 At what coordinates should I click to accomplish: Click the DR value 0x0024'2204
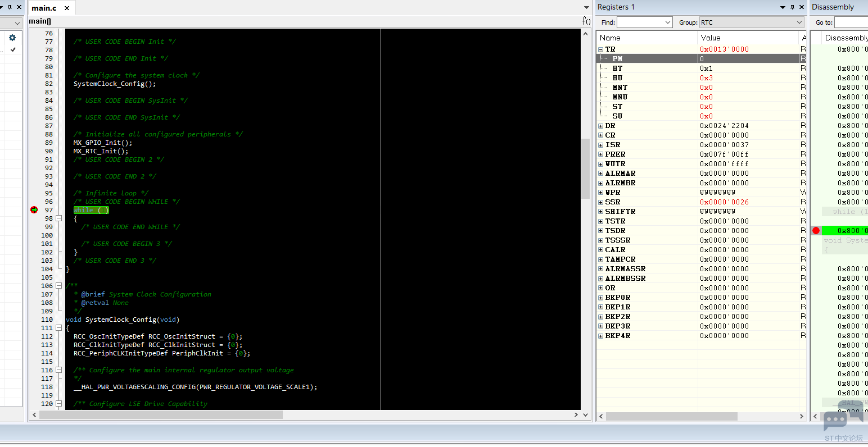724,126
